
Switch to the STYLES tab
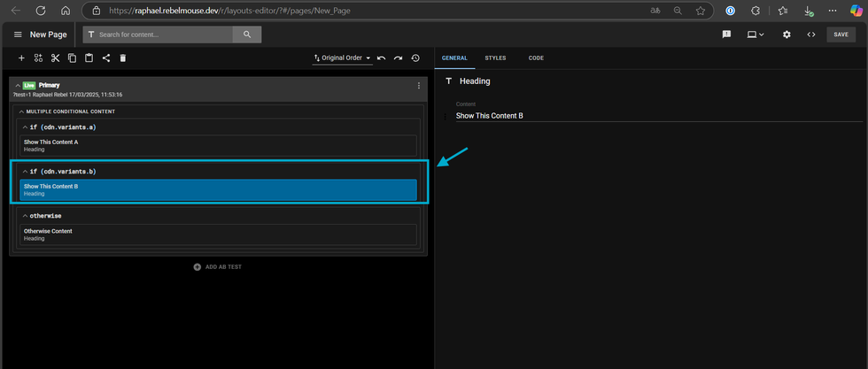coord(495,58)
